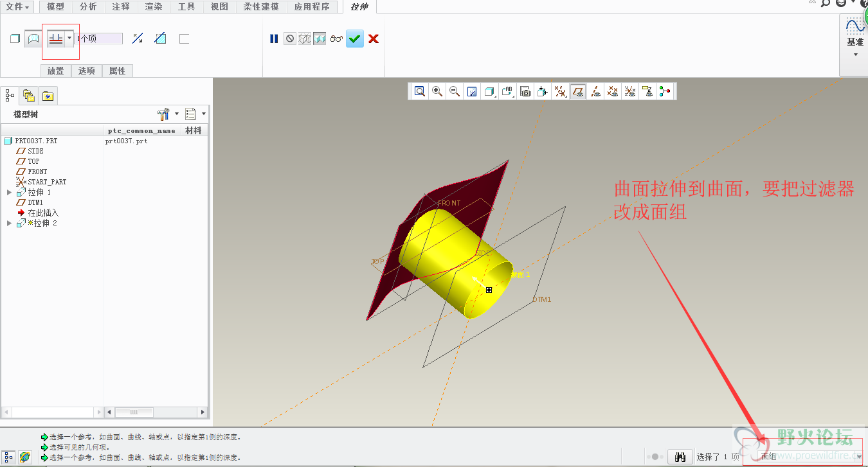Open model tree show list dropdown
Viewport: 868px width, 467px height.
[195, 114]
